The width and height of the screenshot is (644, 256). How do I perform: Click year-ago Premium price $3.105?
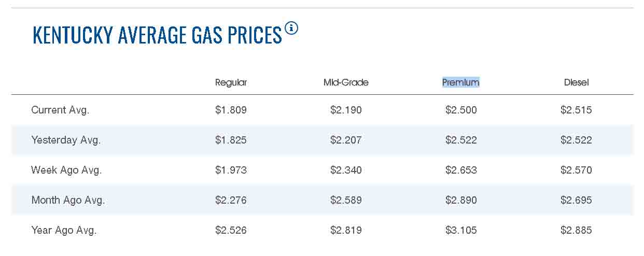461,230
